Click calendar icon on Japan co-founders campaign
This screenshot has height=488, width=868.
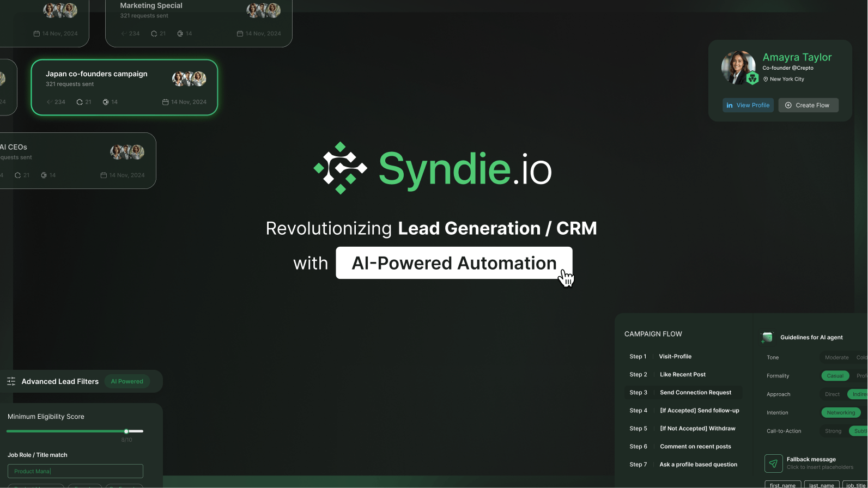point(165,102)
